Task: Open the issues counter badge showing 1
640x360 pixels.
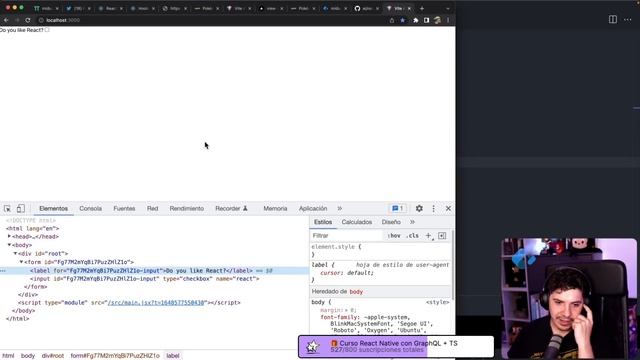Action: coord(398,209)
